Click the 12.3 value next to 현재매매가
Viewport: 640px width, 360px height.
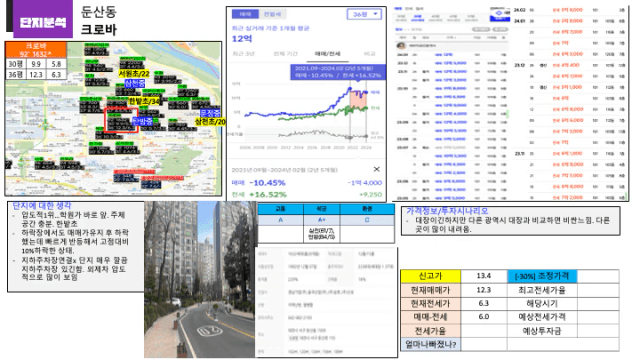click(484, 290)
